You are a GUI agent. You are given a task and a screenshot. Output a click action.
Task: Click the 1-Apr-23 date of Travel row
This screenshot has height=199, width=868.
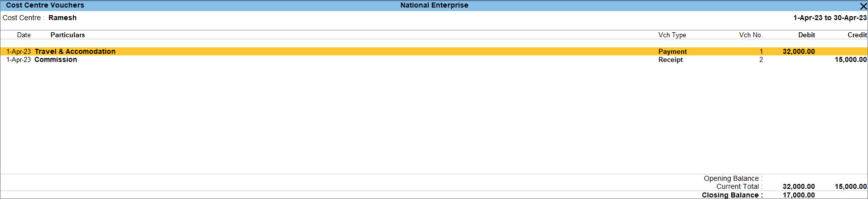18,51
